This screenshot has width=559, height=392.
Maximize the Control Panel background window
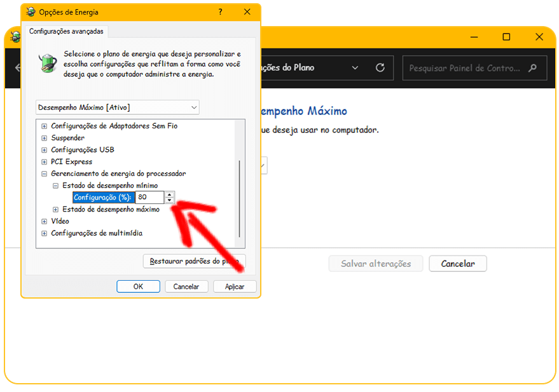point(506,37)
